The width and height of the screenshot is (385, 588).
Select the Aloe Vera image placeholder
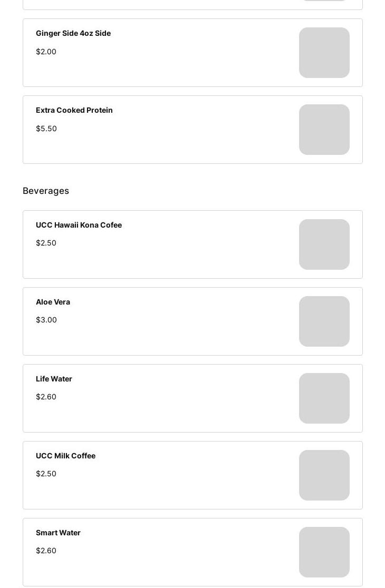point(324,321)
